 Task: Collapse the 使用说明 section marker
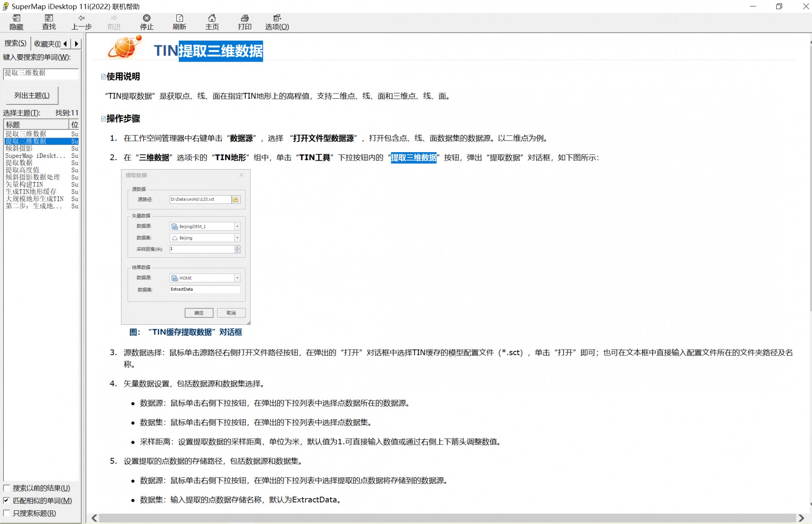(103, 77)
